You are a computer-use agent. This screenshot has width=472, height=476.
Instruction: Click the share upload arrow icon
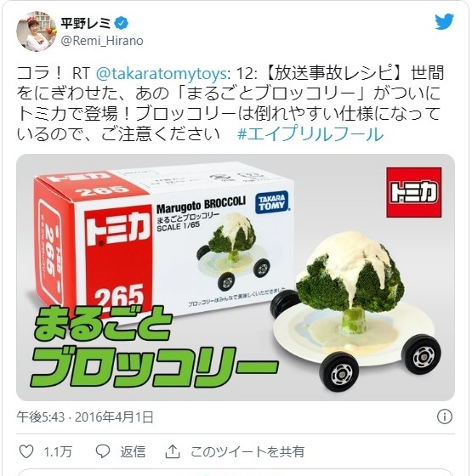tap(172, 451)
